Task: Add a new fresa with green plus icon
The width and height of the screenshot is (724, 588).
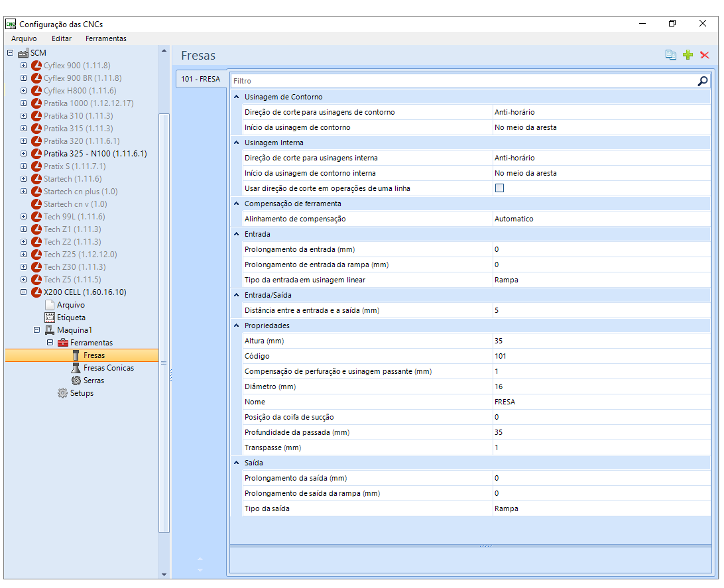Action: pyautogui.click(x=688, y=55)
